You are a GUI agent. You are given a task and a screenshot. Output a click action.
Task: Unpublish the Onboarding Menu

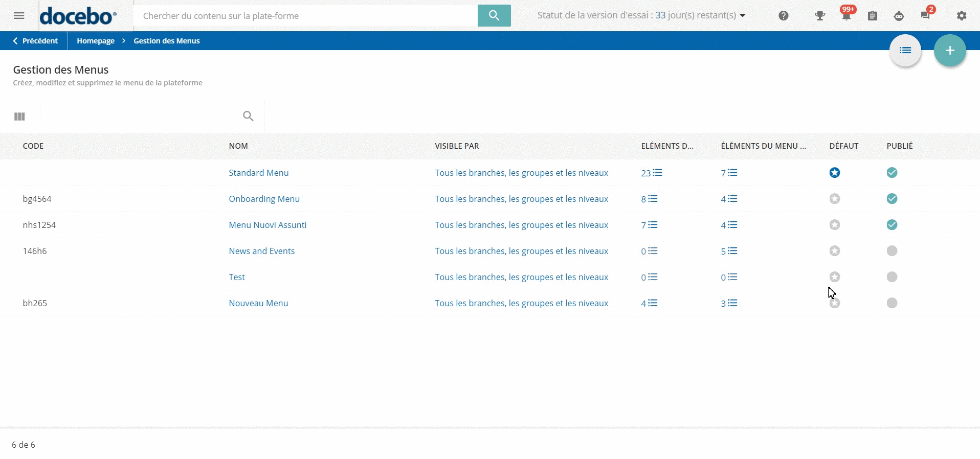pos(892,199)
